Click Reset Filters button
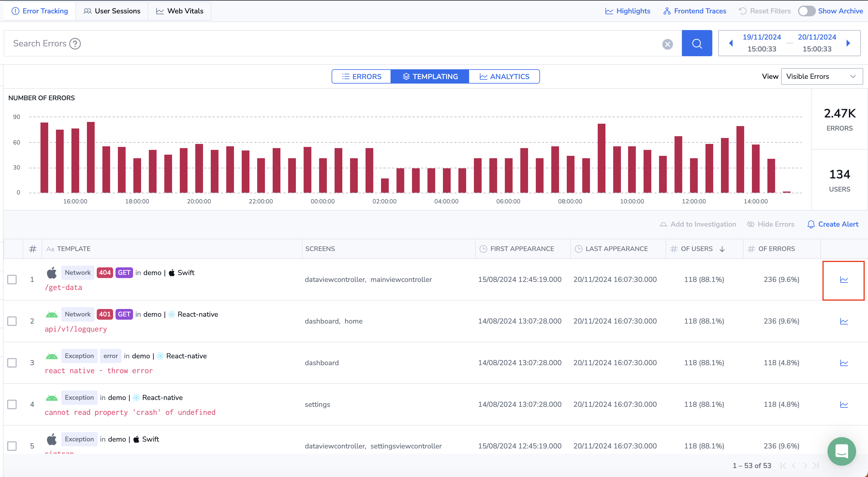The height and width of the screenshot is (477, 868). 764,11
